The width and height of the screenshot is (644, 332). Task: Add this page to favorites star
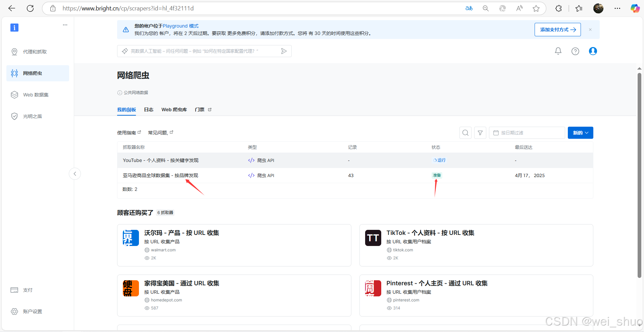pyautogui.click(x=536, y=8)
